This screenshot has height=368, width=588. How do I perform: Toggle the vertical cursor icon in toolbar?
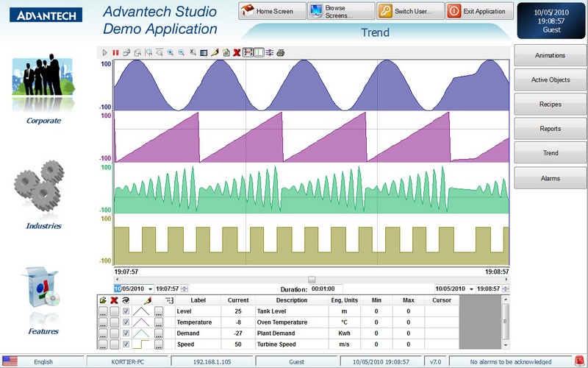259,52
